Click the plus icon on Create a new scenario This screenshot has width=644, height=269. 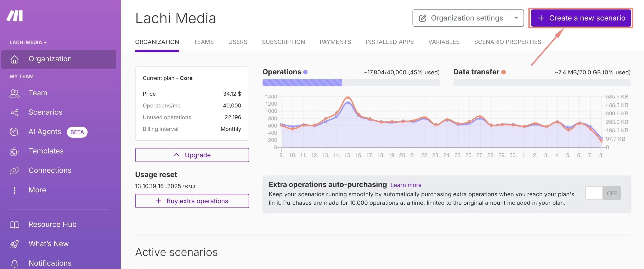click(x=541, y=18)
